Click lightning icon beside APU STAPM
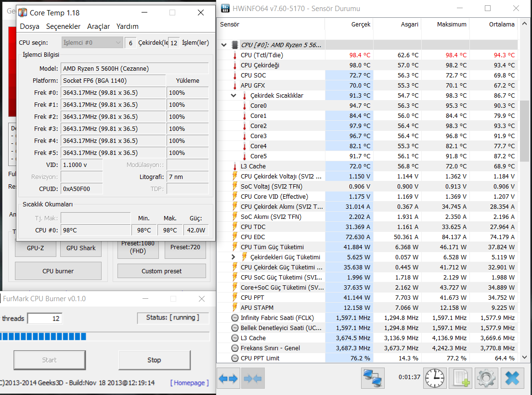 coord(235,307)
